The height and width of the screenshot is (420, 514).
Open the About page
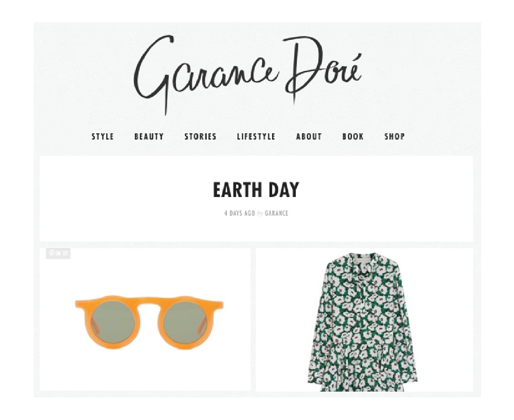pyautogui.click(x=309, y=137)
